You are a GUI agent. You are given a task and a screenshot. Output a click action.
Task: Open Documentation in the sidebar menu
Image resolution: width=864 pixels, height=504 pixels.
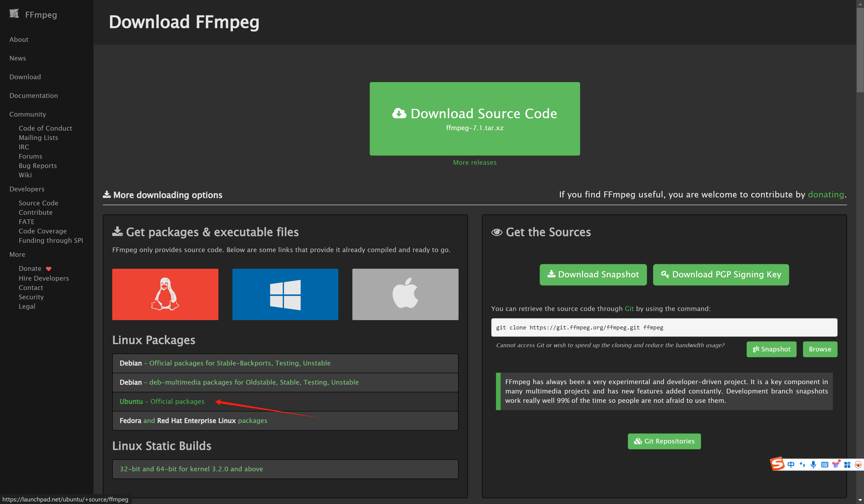point(34,96)
